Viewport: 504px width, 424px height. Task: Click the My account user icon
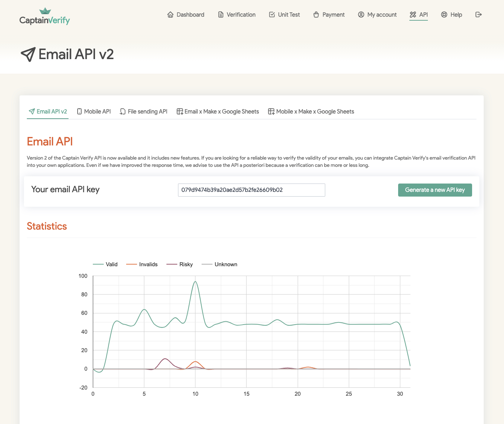pyautogui.click(x=361, y=15)
